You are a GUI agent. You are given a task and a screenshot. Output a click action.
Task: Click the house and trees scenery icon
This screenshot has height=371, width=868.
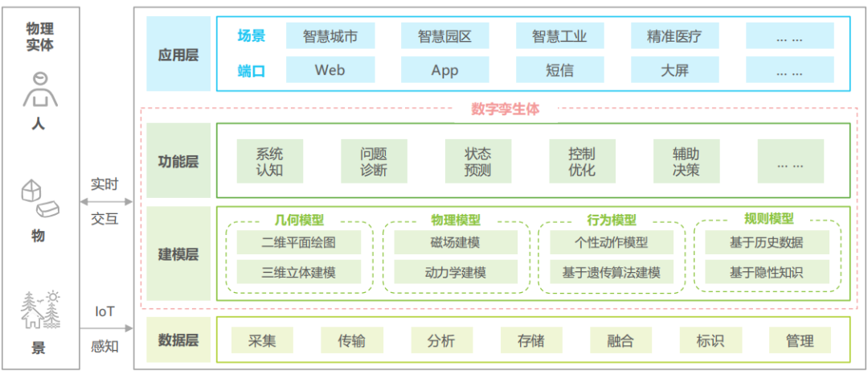click(40, 310)
